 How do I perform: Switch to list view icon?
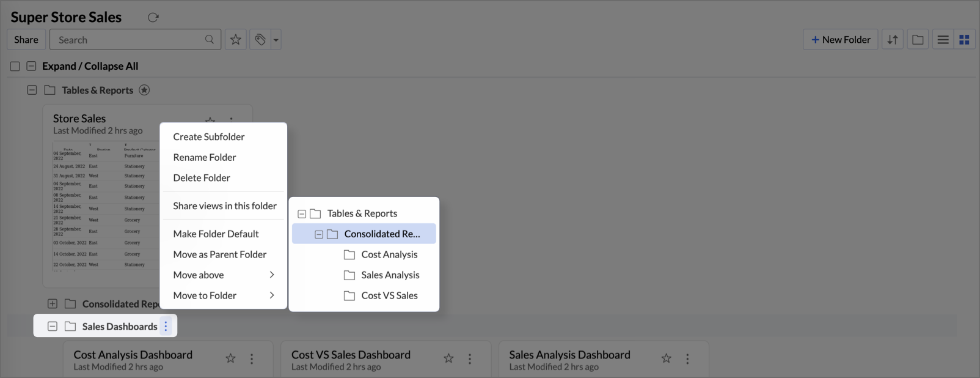click(x=943, y=40)
